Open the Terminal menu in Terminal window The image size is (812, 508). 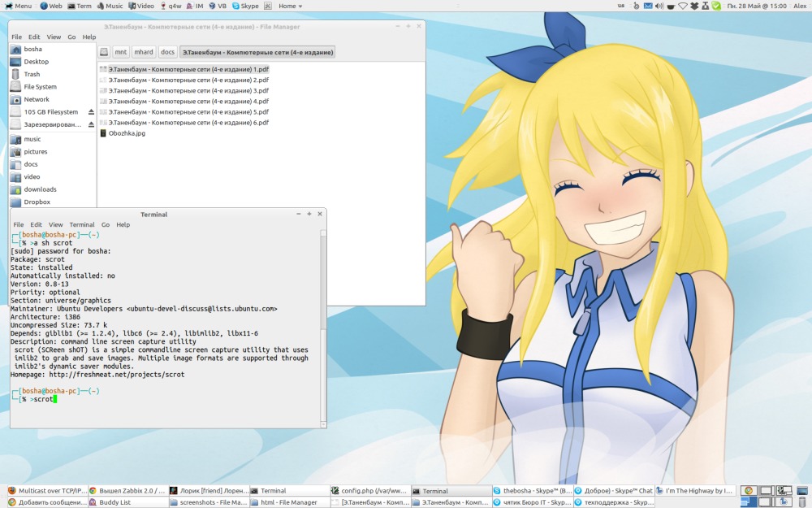pyautogui.click(x=82, y=224)
